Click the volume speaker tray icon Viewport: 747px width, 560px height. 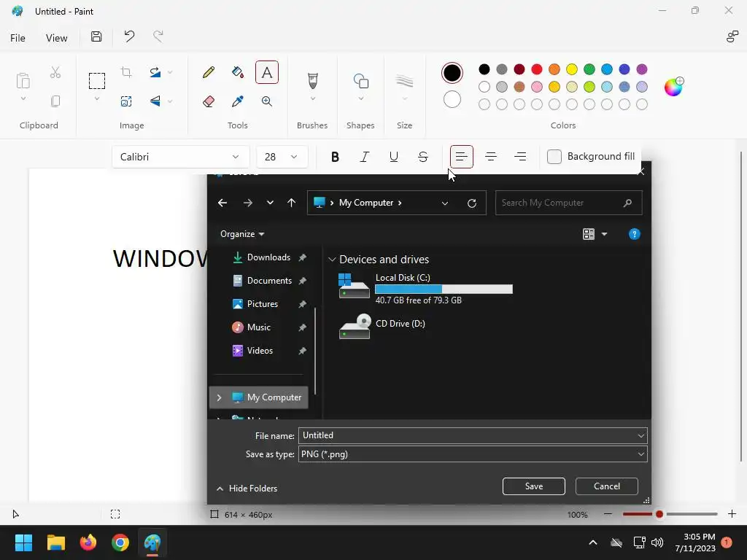657,542
